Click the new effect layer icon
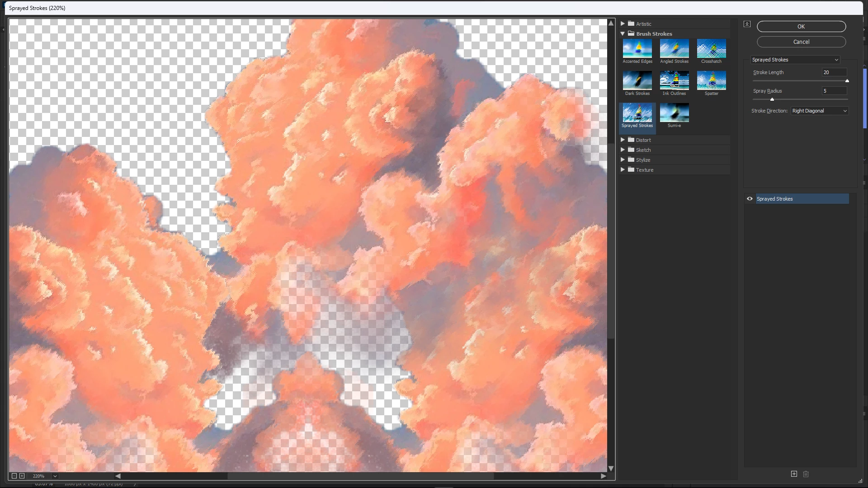 pyautogui.click(x=794, y=474)
